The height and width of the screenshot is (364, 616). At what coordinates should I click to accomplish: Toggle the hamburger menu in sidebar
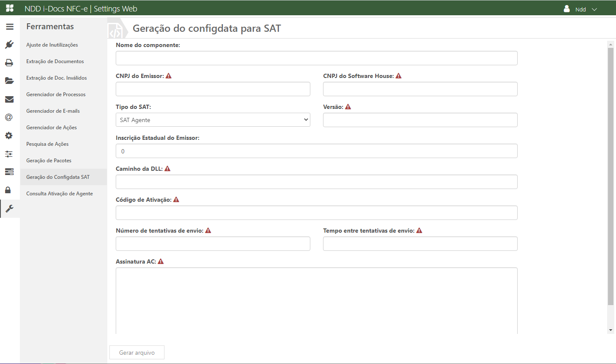[10, 27]
